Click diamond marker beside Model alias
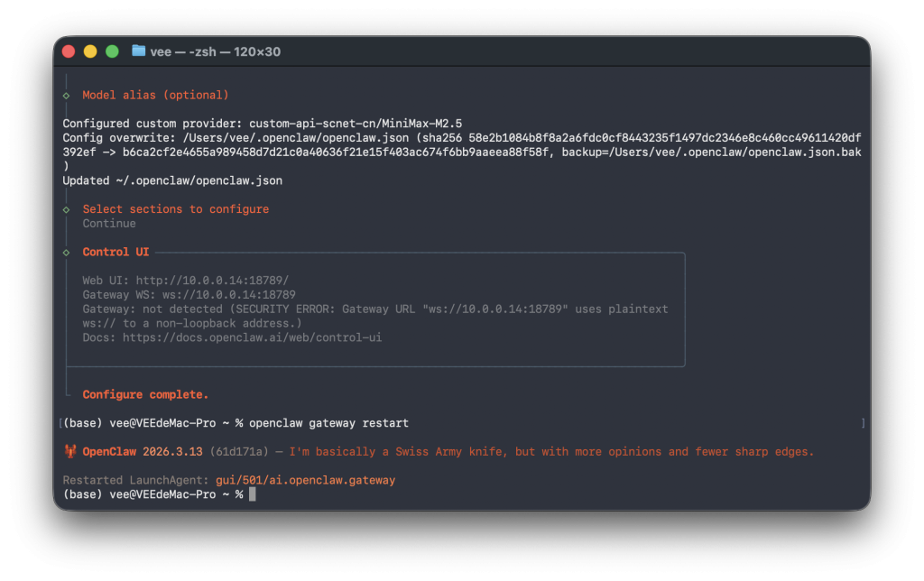 coord(67,96)
